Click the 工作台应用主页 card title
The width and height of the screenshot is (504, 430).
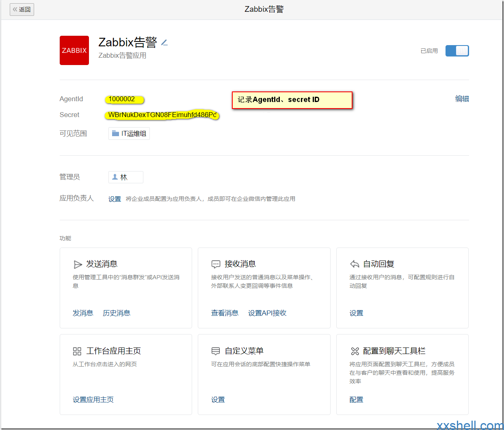pyautogui.click(x=114, y=351)
